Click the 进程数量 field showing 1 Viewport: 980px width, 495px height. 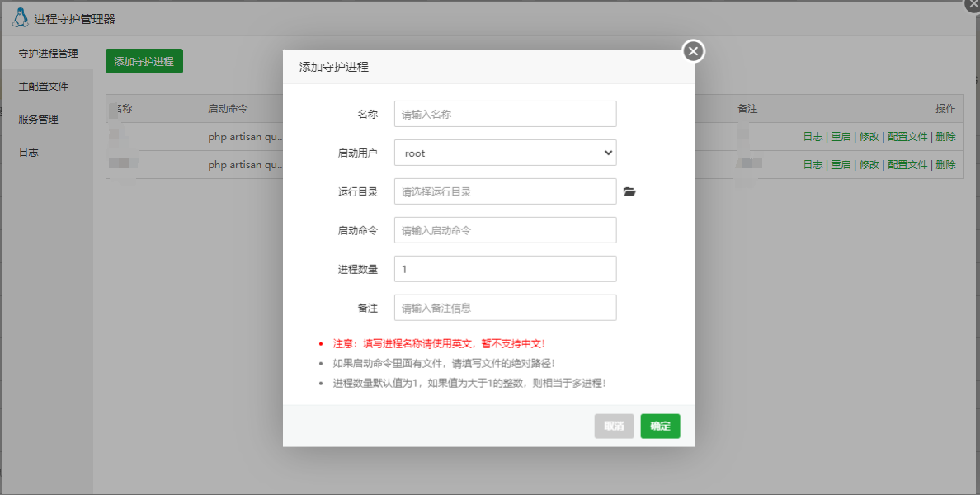505,268
